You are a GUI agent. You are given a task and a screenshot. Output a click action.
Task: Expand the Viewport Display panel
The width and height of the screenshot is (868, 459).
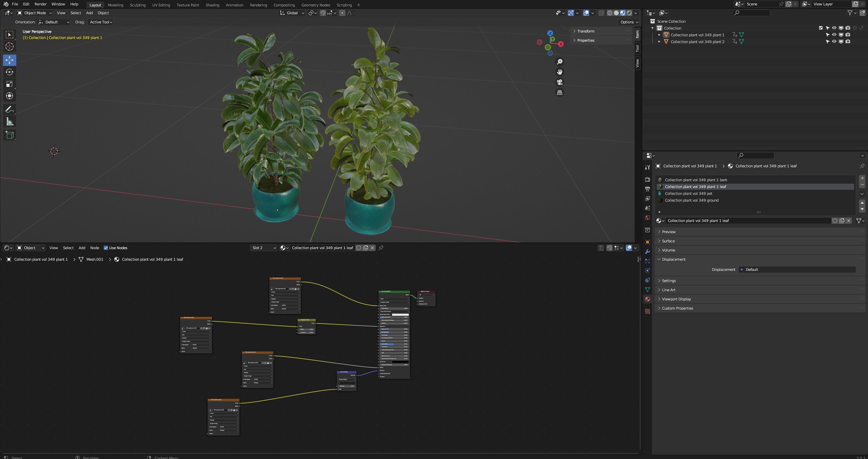pyautogui.click(x=676, y=299)
